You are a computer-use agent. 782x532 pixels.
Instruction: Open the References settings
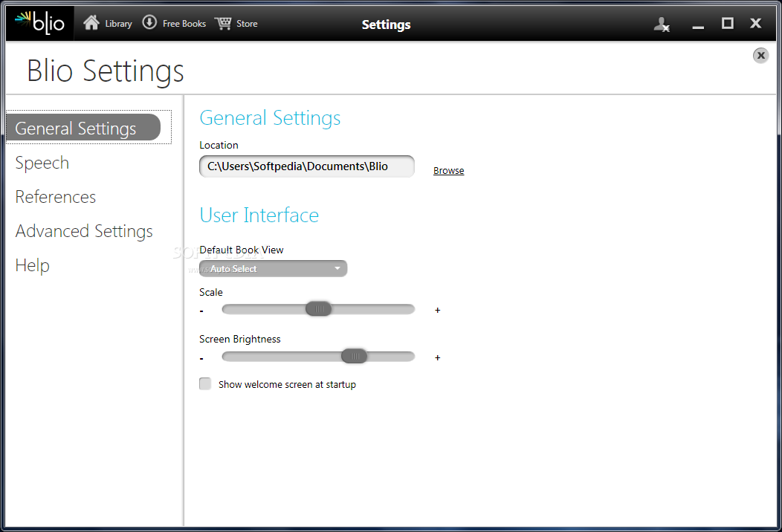pyautogui.click(x=55, y=197)
